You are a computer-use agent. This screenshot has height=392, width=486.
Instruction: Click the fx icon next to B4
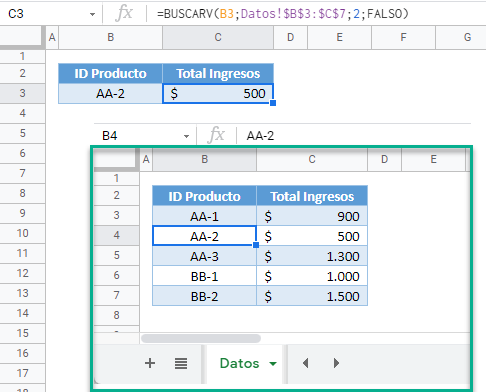[216, 135]
